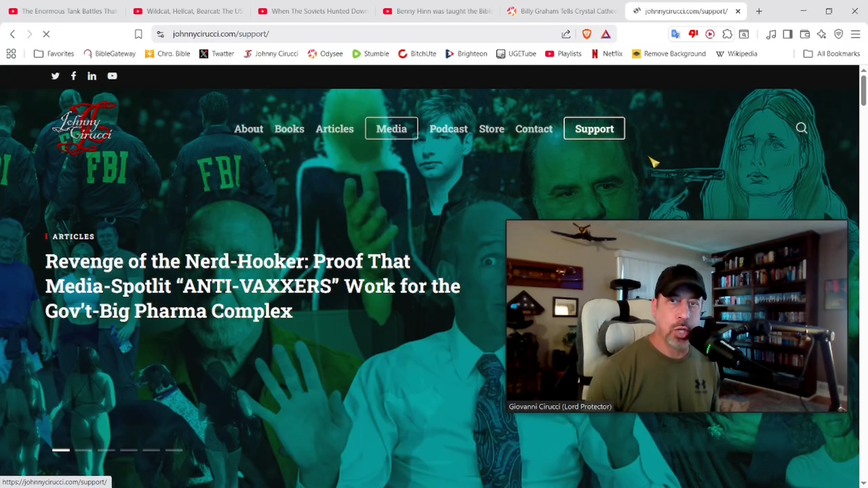Open the Facebook social icon
Image resolution: width=868 pixels, height=488 pixels.
tap(73, 76)
